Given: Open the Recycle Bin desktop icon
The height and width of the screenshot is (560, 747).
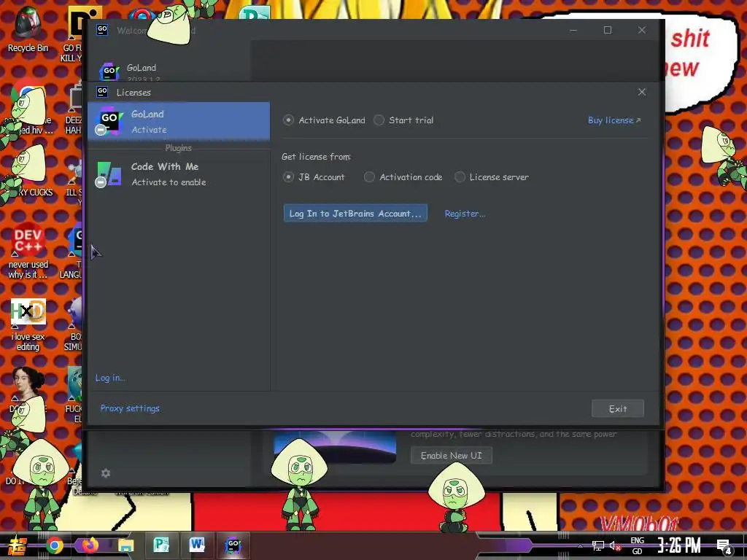Looking at the screenshot, I should tap(28, 29).
